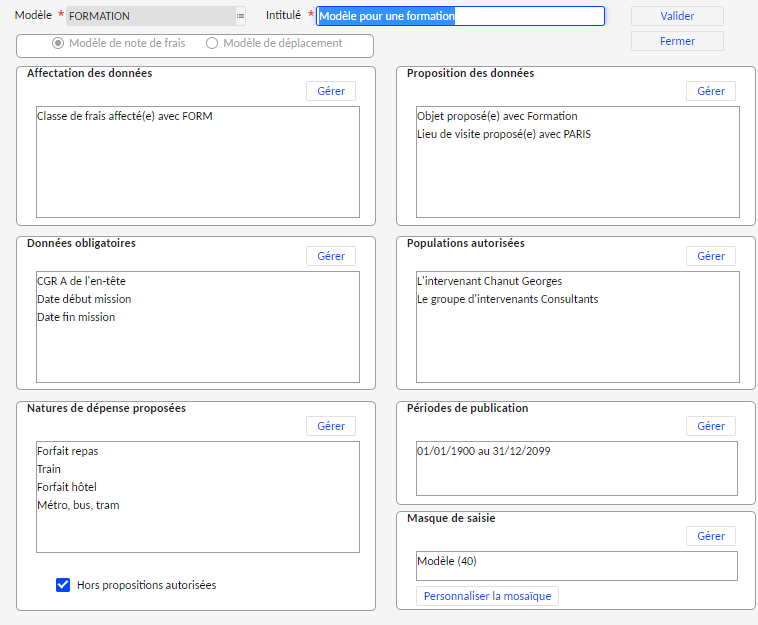The image size is (758, 625).
Task: Manage Natures de dépense proposées via Gérer
Action: (330, 426)
